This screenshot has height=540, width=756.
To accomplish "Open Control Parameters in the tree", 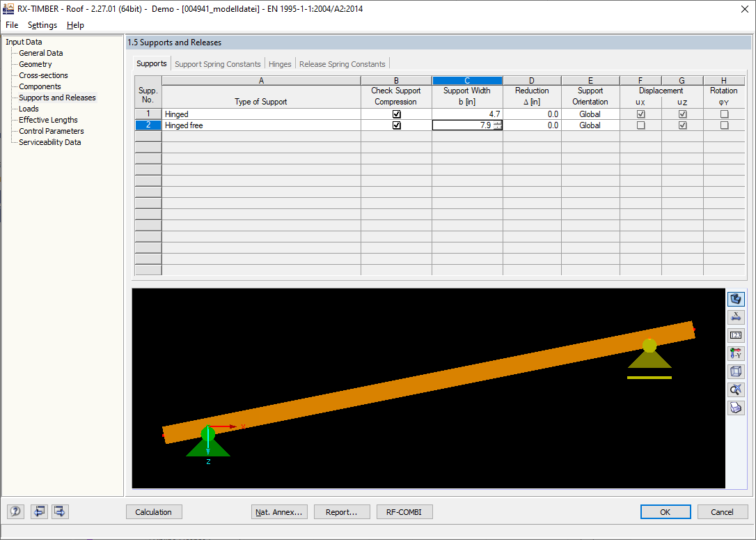I will [x=51, y=131].
